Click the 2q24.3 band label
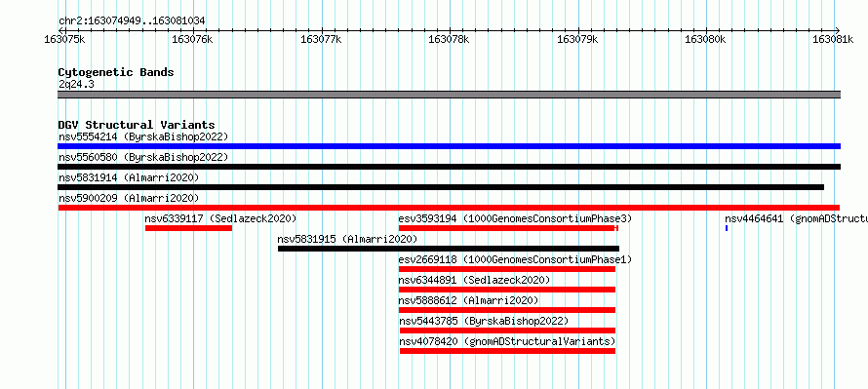 coord(76,84)
